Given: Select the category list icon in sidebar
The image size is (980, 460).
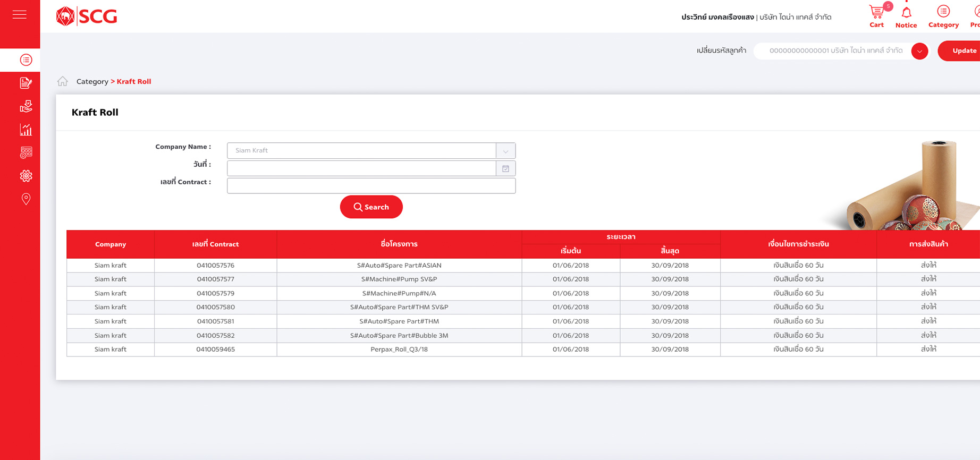Looking at the screenshot, I should click(26, 60).
